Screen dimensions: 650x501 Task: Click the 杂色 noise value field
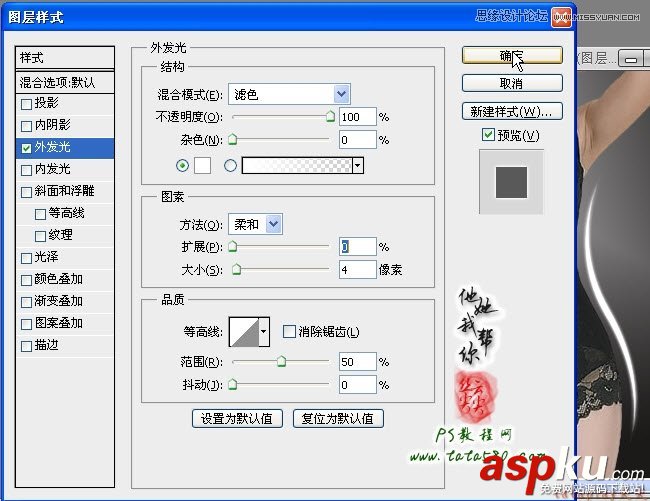click(357, 140)
